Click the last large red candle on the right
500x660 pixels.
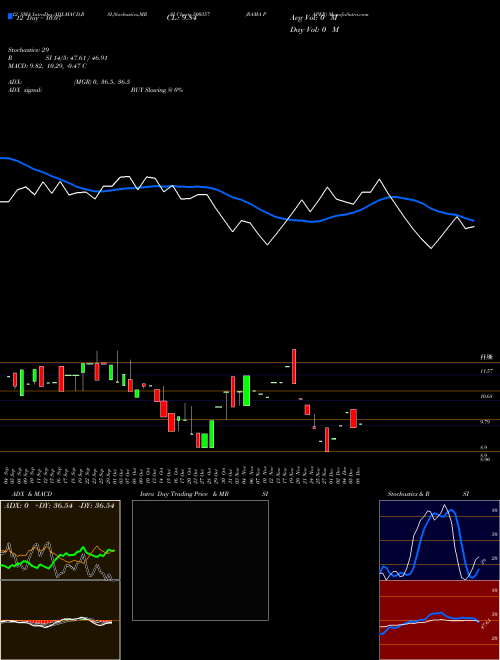pos(354,418)
